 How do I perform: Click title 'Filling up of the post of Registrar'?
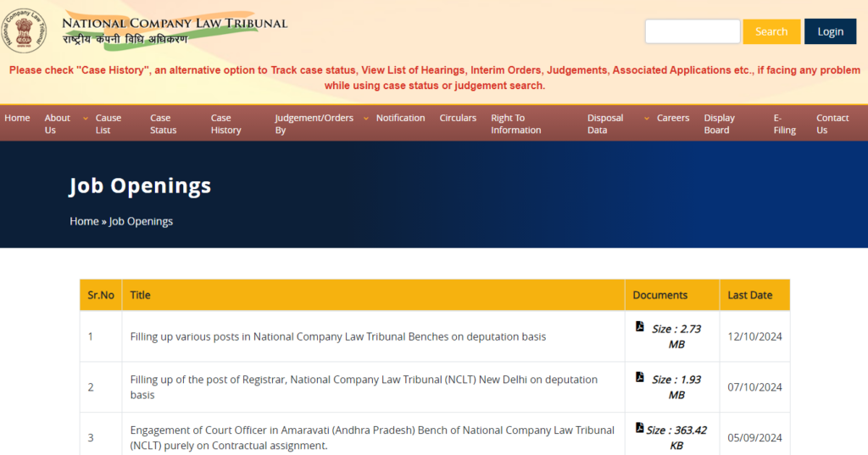pos(364,387)
